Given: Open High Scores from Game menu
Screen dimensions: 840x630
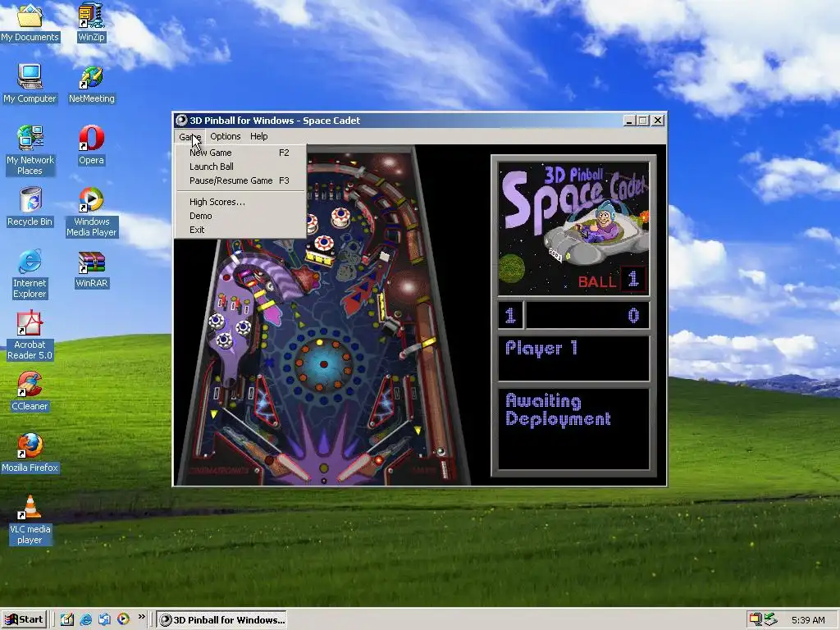Looking at the screenshot, I should (x=240, y=202).
